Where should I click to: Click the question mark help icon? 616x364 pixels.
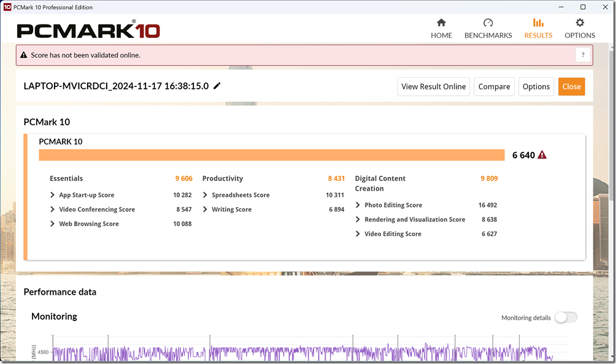pos(583,55)
